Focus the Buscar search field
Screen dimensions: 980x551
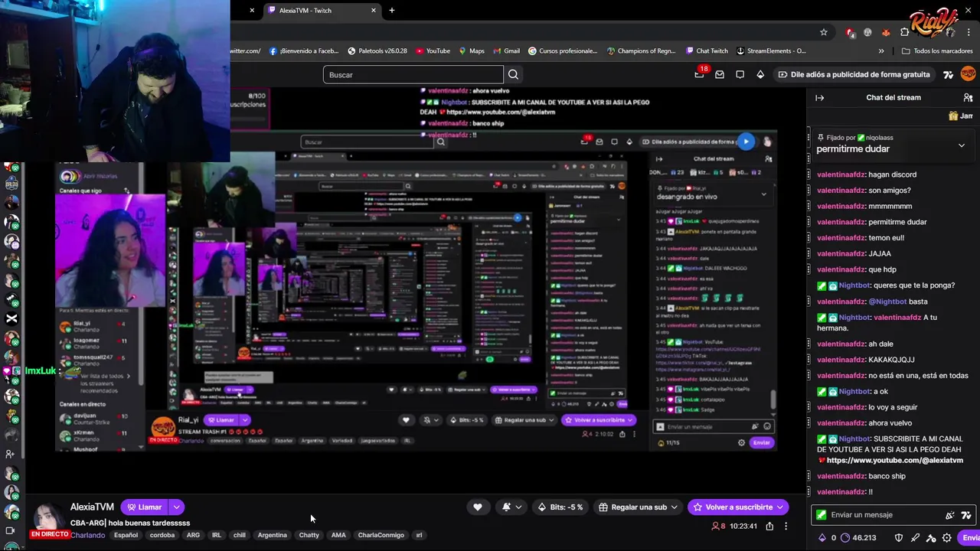click(413, 74)
